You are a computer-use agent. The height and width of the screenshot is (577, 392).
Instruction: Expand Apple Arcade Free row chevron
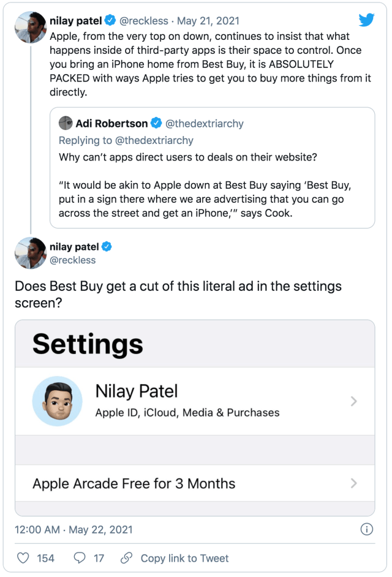click(354, 483)
